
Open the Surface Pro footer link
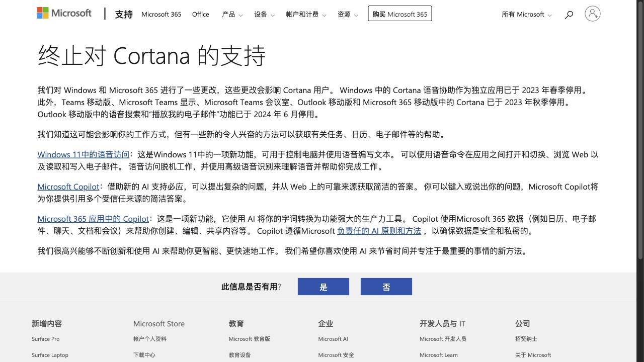tap(46, 339)
